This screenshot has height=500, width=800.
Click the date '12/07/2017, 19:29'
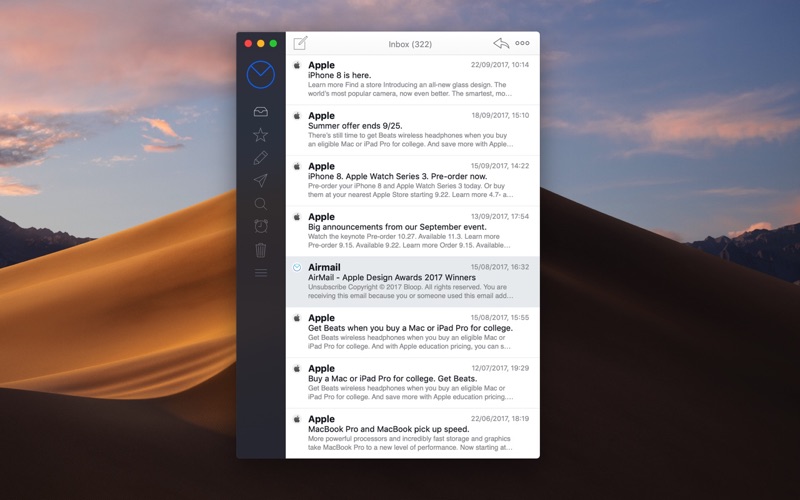click(500, 368)
